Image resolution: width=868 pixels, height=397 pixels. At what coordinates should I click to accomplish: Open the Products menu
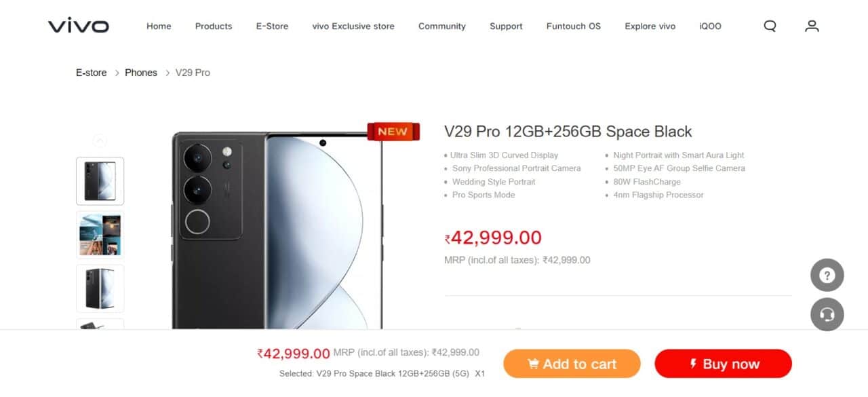[x=214, y=26]
